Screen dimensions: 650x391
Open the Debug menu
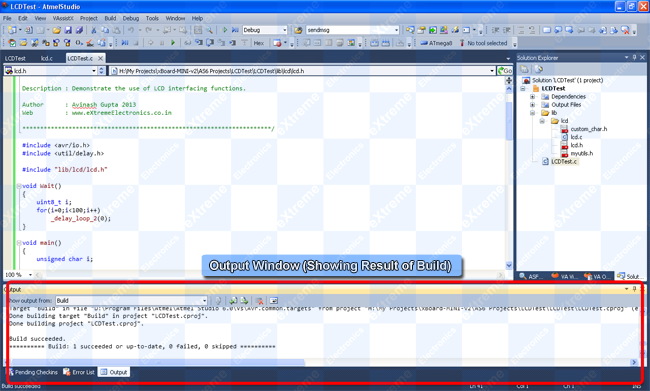click(131, 18)
